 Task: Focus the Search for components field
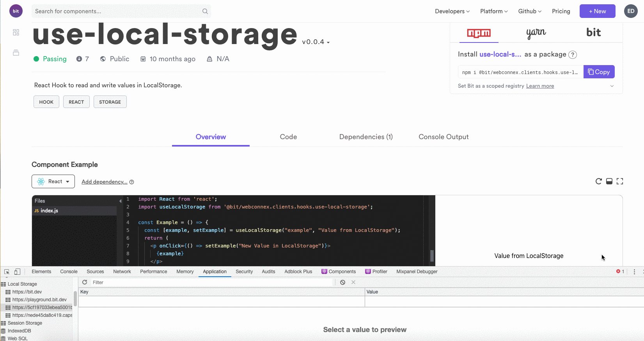(121, 11)
